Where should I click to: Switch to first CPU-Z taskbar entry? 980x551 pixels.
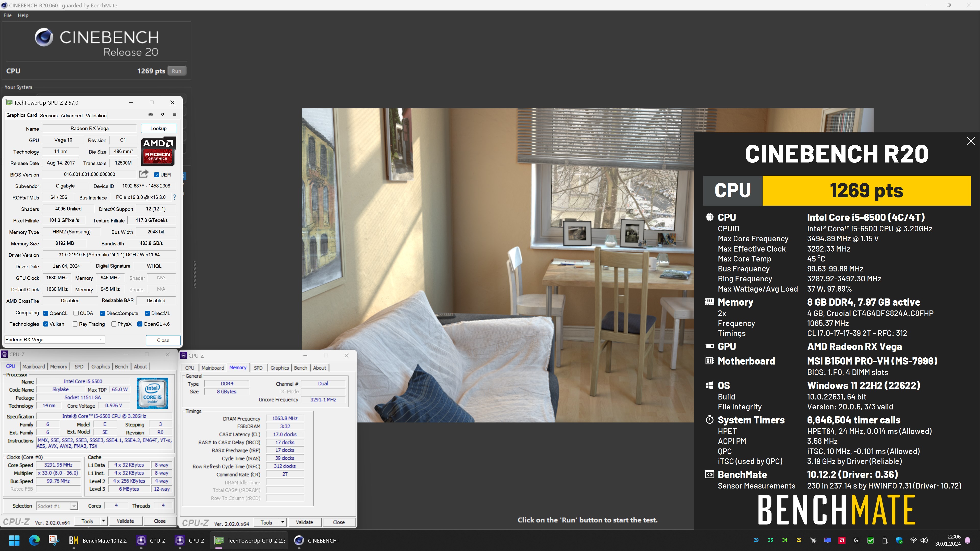click(x=151, y=540)
